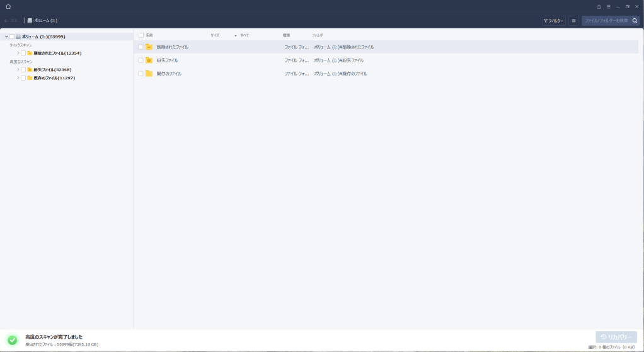Click the ファイル/フォルダーを検索 search field
This screenshot has height=352, width=644.
click(x=606, y=21)
